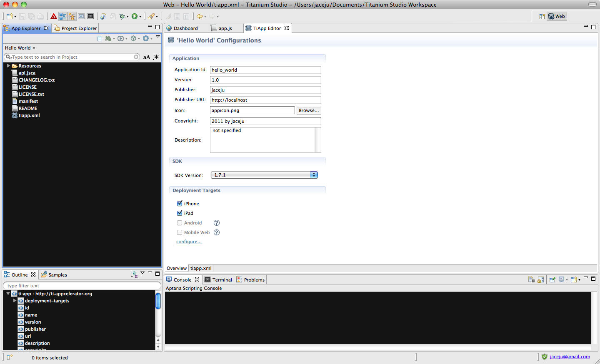Screen dimensions: 600x364
Task: Open Outline view menu triangle
Action: 142,273
